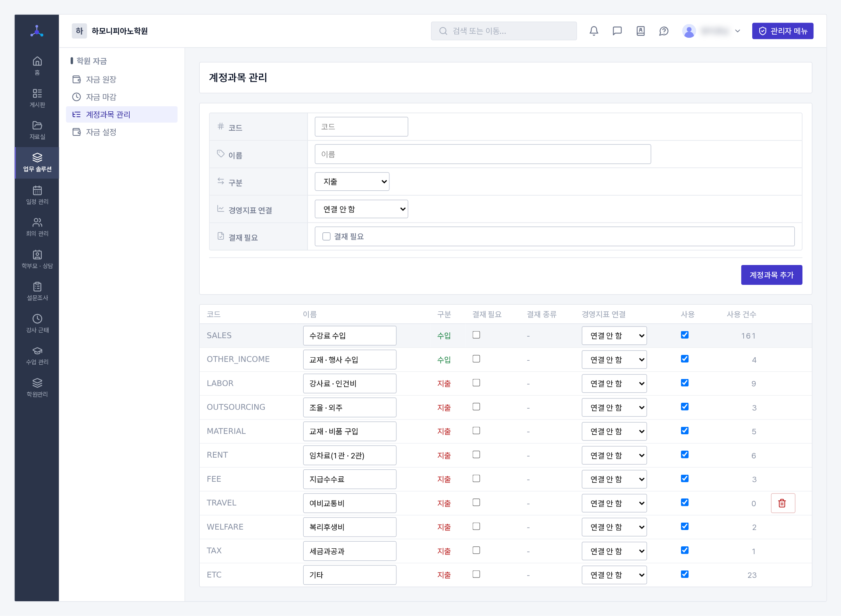Image resolution: width=841 pixels, height=616 pixels.
Task: Expand the user profile dropdown chevron
Action: 737,31
